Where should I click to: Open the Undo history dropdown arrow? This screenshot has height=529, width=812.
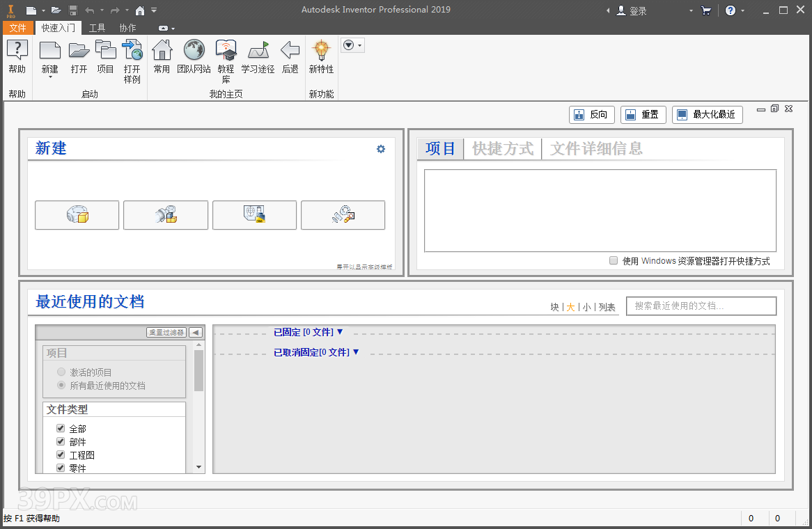pyautogui.click(x=102, y=10)
